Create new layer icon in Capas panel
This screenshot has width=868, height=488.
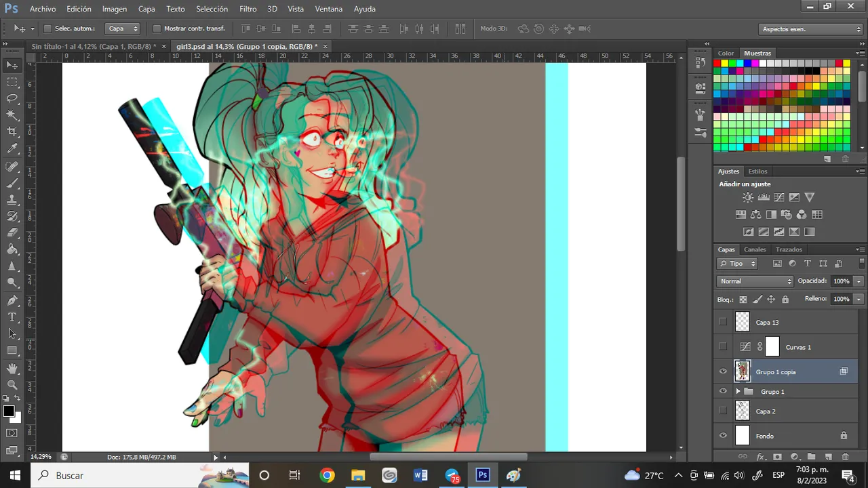[828, 457]
